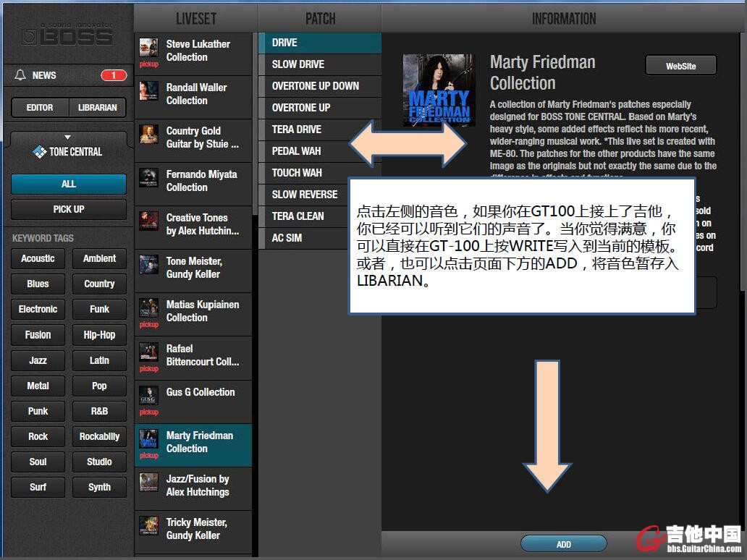Open the Marty Friedman album cover image
The height and width of the screenshot is (560, 747).
coord(439,90)
